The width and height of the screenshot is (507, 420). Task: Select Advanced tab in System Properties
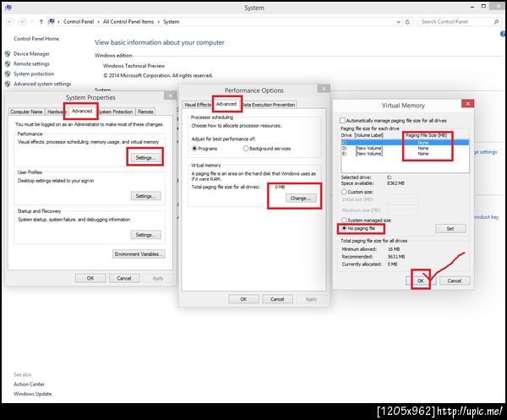pos(82,111)
